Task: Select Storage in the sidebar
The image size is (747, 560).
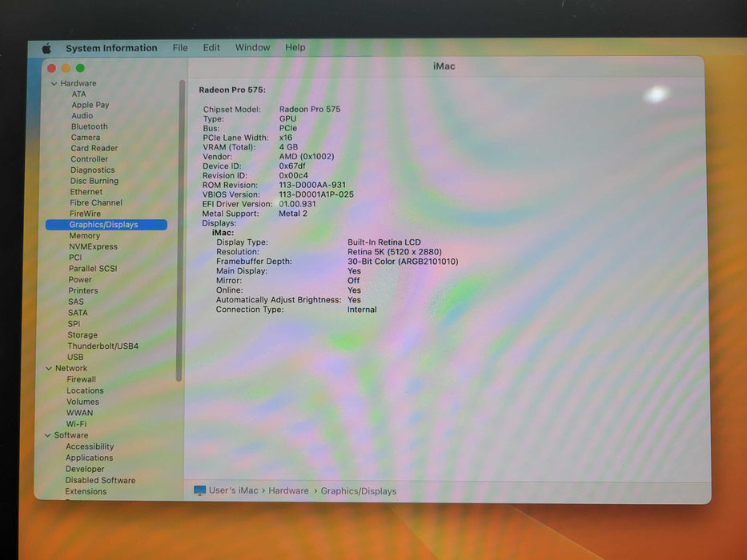Action: [x=82, y=335]
